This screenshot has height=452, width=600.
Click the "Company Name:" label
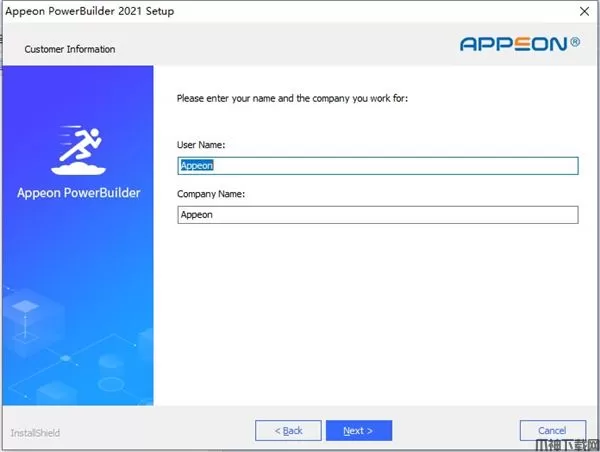[x=211, y=194]
